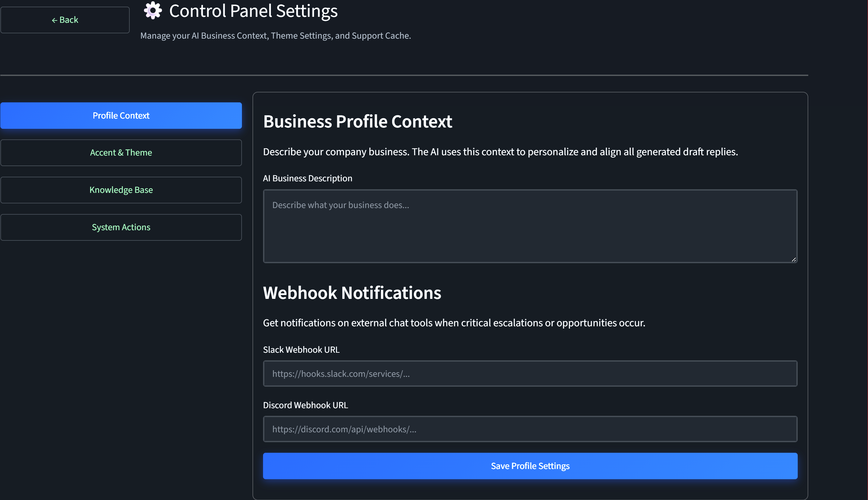Click the Discord Webhook URL label
868x500 pixels.
coord(305,405)
